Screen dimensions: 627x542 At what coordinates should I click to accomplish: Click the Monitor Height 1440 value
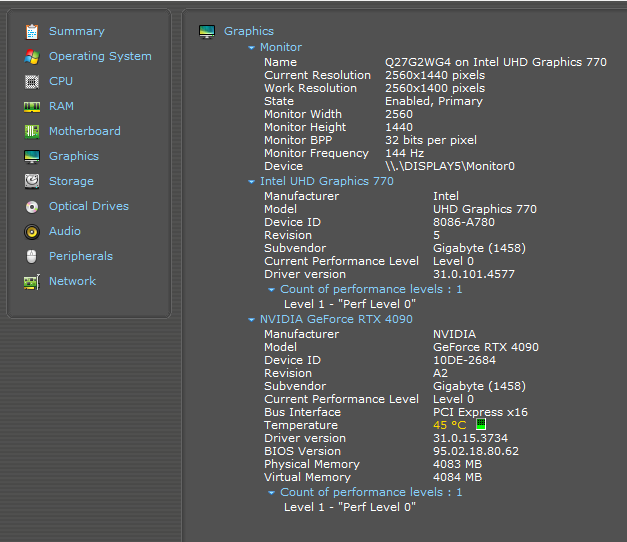399,127
